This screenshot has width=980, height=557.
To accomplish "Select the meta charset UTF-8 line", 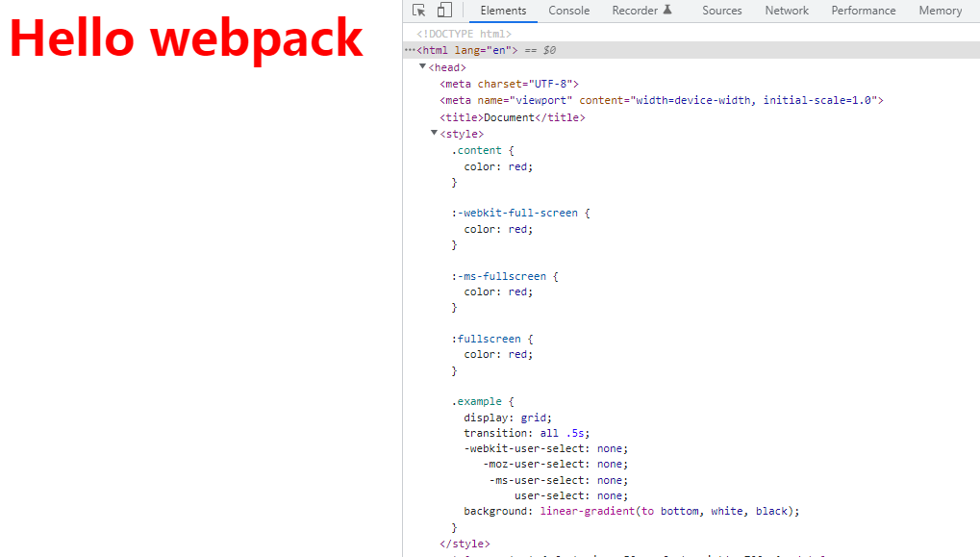I will (509, 84).
